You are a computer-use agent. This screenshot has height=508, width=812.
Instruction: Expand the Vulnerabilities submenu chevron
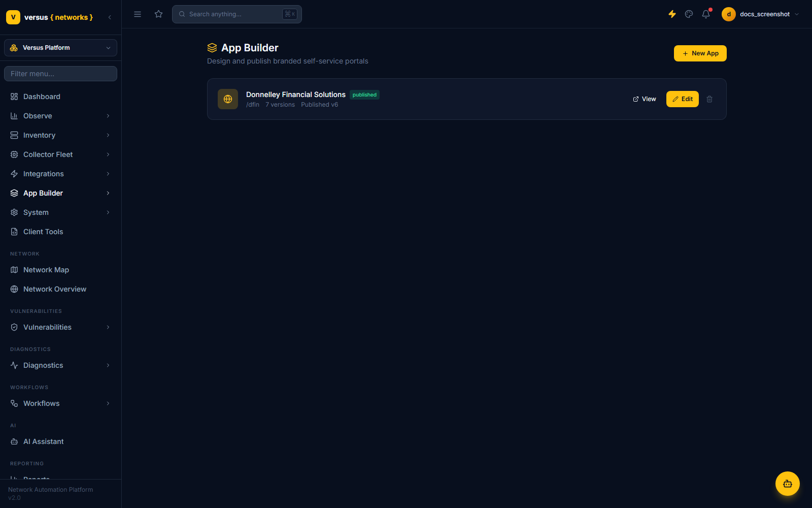(108, 327)
